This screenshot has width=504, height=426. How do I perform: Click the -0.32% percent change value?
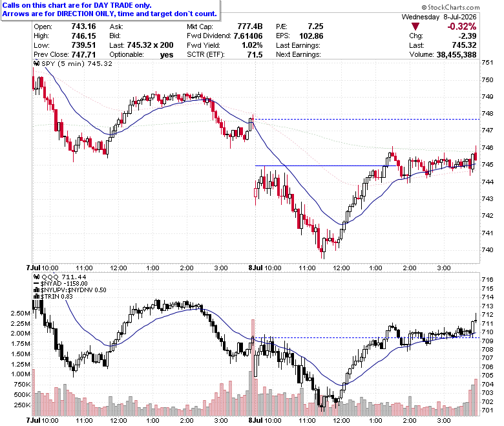[x=461, y=27]
